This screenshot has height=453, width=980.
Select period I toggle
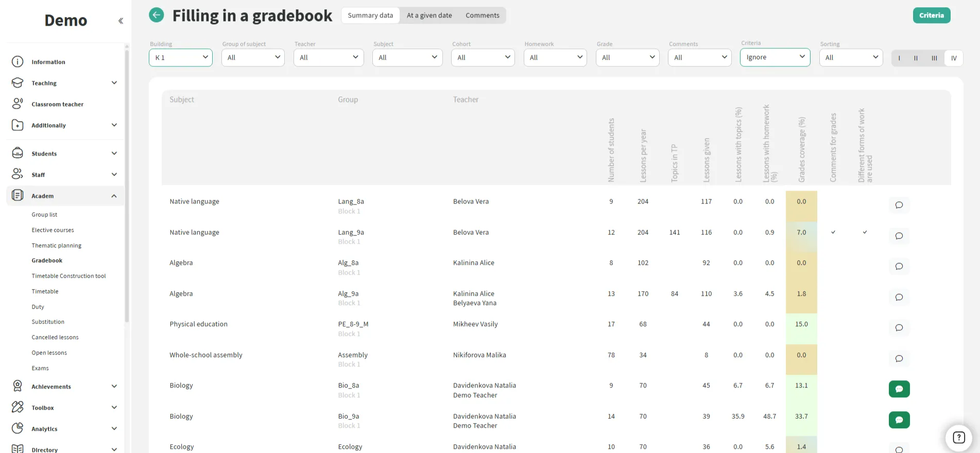click(899, 58)
